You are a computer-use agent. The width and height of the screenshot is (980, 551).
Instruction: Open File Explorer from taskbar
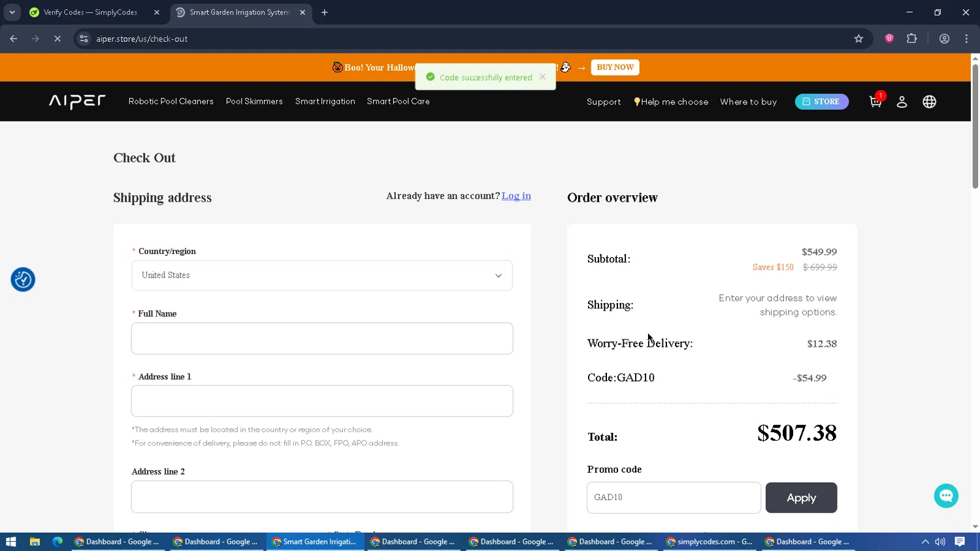tap(35, 541)
